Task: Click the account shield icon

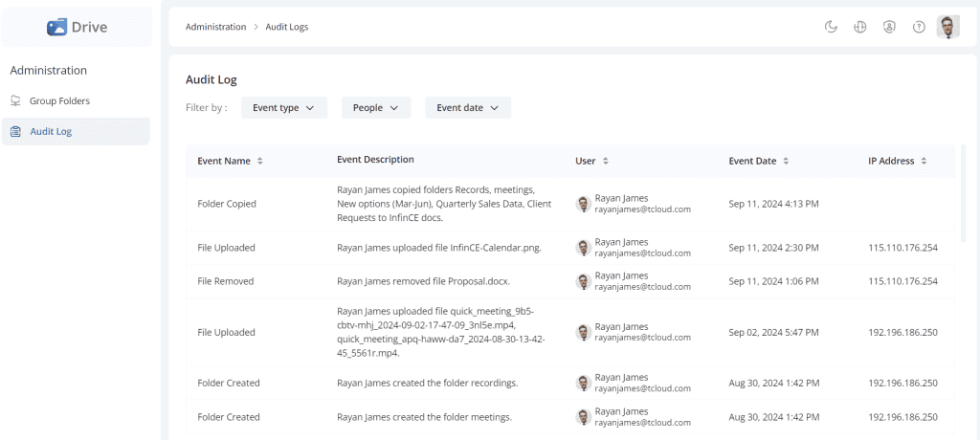Action: pyautogui.click(x=889, y=27)
